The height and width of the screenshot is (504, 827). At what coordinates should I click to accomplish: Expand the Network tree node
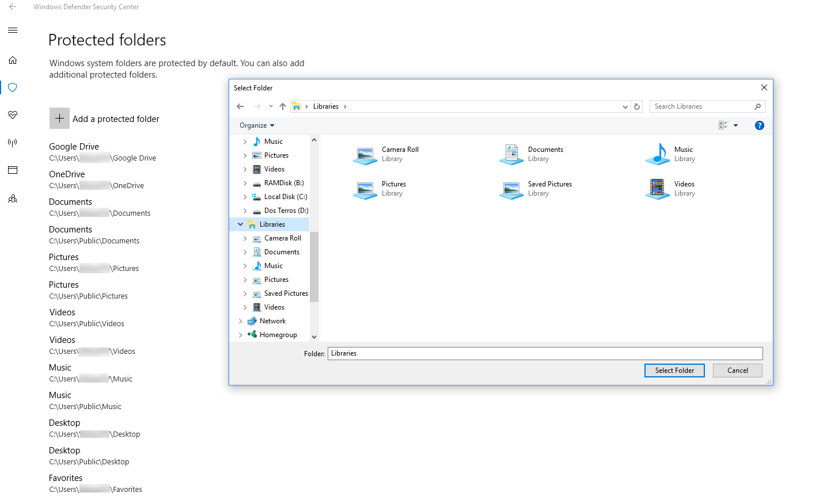[240, 321]
